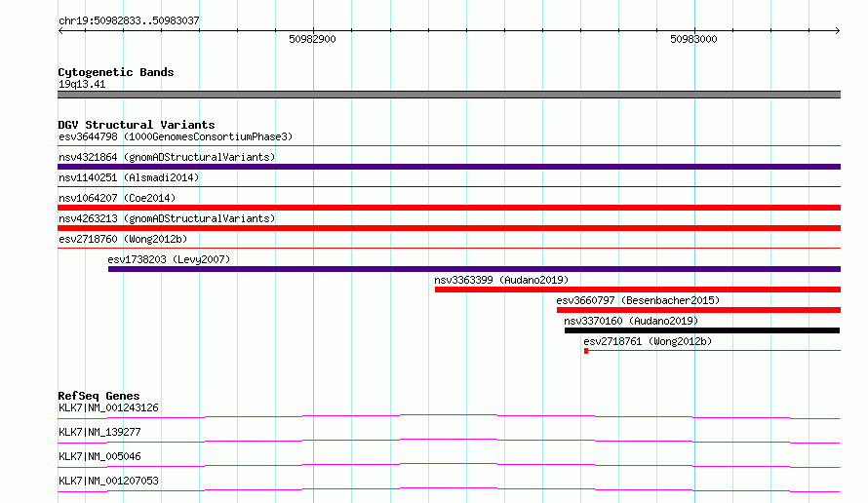Viewport: 868px width, 503px height.
Task: Click the red bar under nsv3363399 Audano2019
Action: (x=638, y=290)
